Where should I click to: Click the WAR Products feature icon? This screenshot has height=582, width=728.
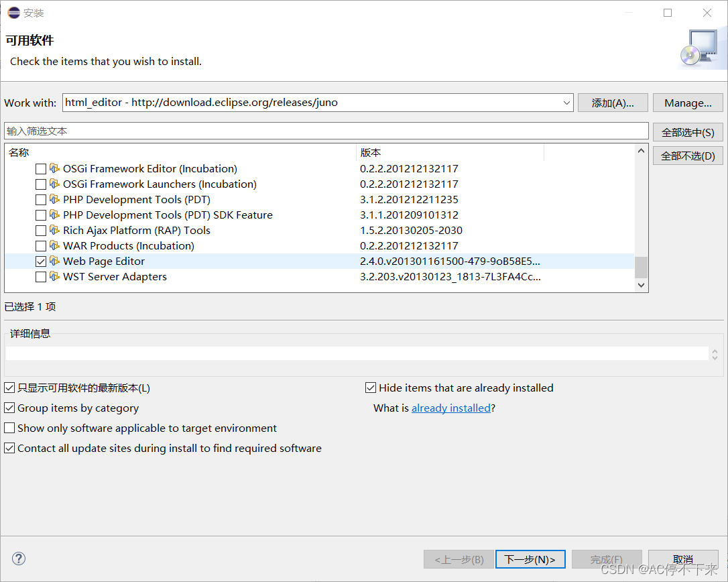coord(54,245)
